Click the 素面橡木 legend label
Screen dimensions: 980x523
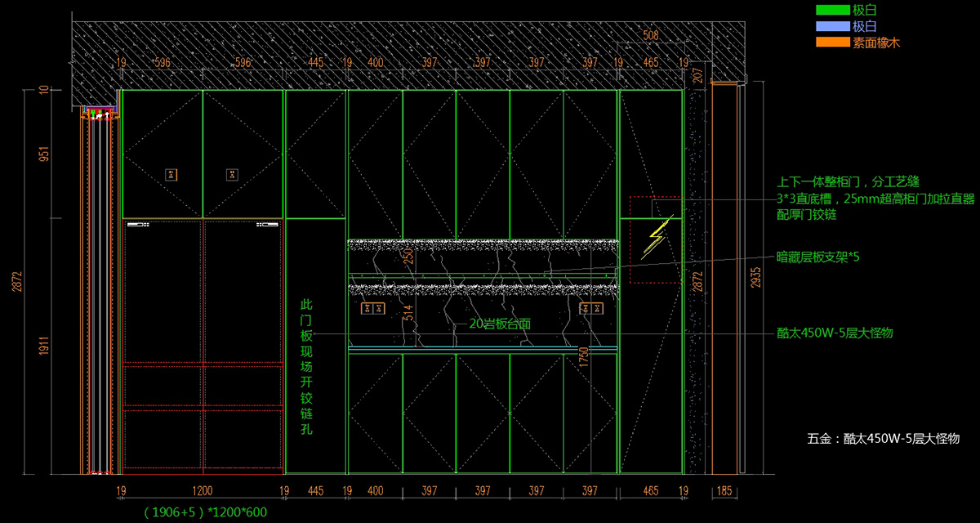[x=877, y=42]
